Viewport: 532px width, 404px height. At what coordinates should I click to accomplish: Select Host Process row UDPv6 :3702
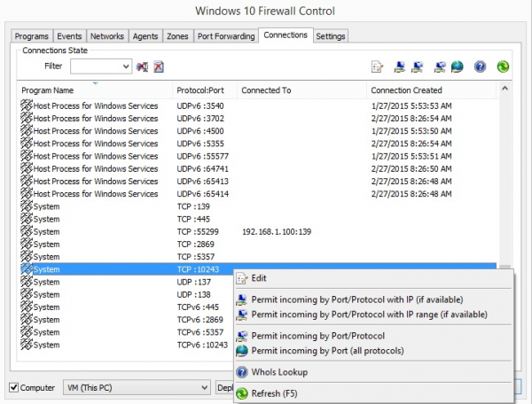click(258, 119)
